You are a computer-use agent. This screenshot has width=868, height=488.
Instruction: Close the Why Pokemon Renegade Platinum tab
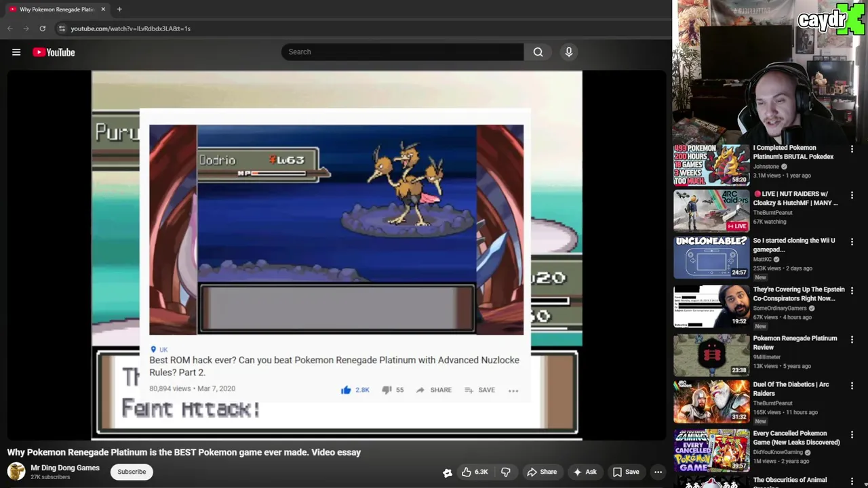(103, 9)
